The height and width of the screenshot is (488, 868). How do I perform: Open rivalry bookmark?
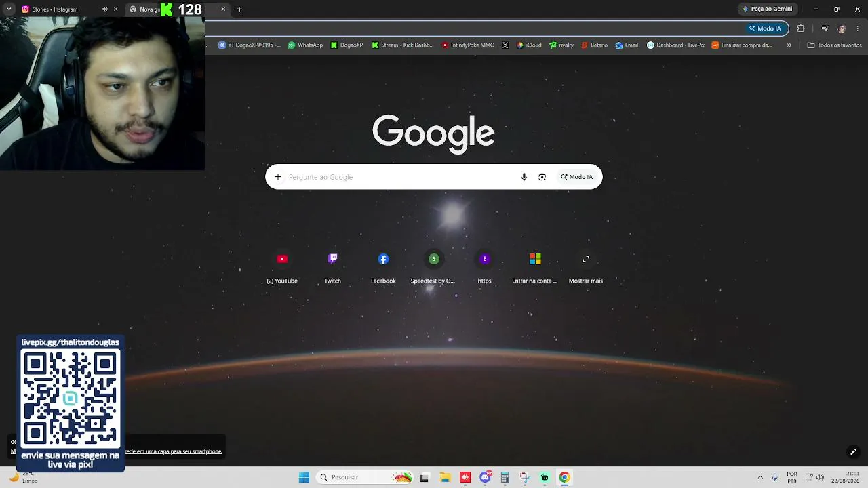pyautogui.click(x=561, y=45)
